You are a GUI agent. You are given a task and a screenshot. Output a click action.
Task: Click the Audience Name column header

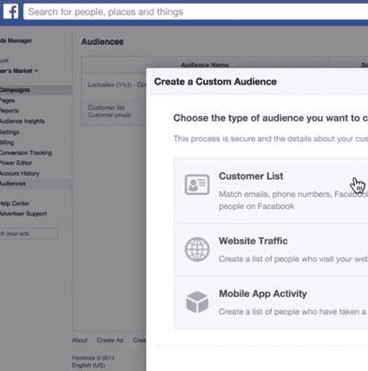coord(205,65)
